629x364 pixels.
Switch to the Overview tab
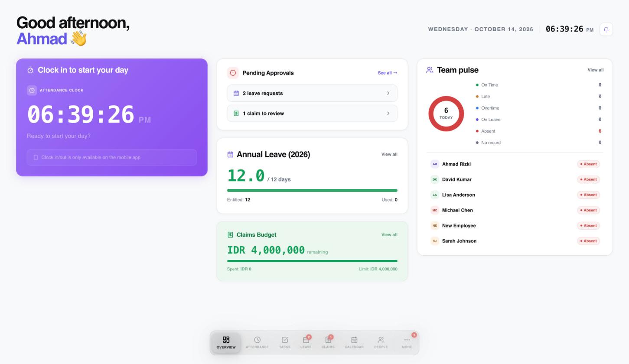click(226, 342)
